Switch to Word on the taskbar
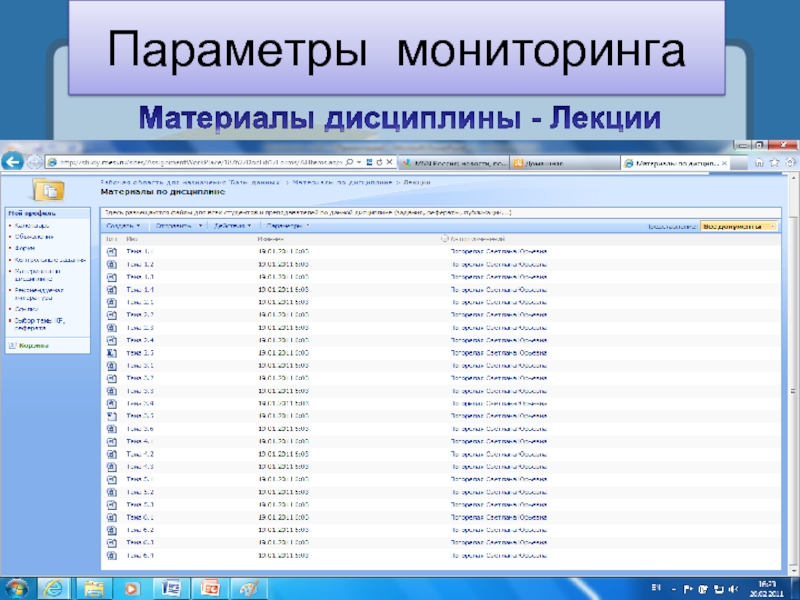The width and height of the screenshot is (800, 600). (x=171, y=589)
